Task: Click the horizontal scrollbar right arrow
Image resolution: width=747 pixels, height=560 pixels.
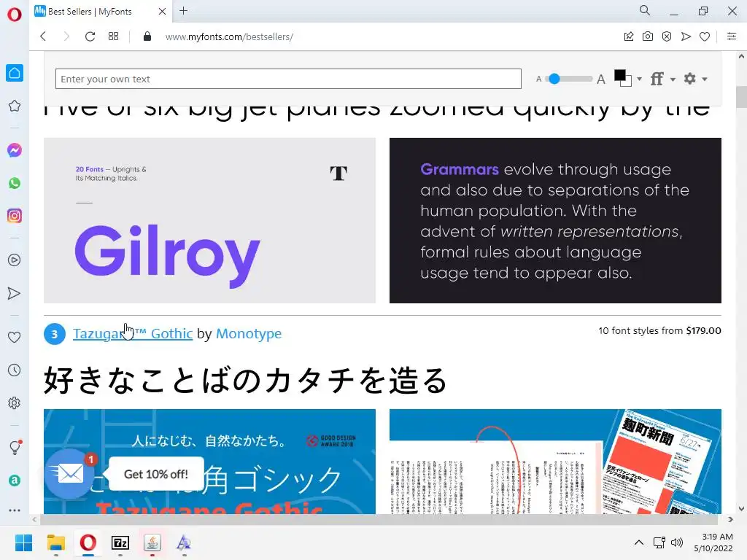Action: (x=731, y=519)
